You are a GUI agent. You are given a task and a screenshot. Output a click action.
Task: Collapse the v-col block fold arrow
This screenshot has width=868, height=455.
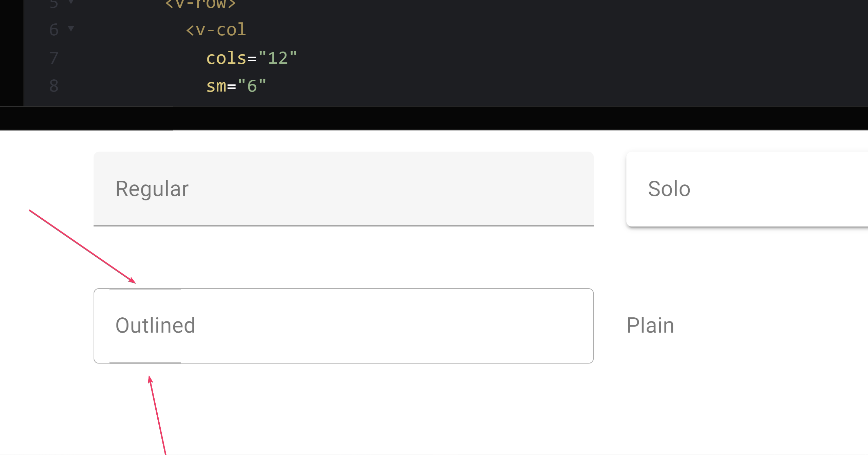coord(71,28)
